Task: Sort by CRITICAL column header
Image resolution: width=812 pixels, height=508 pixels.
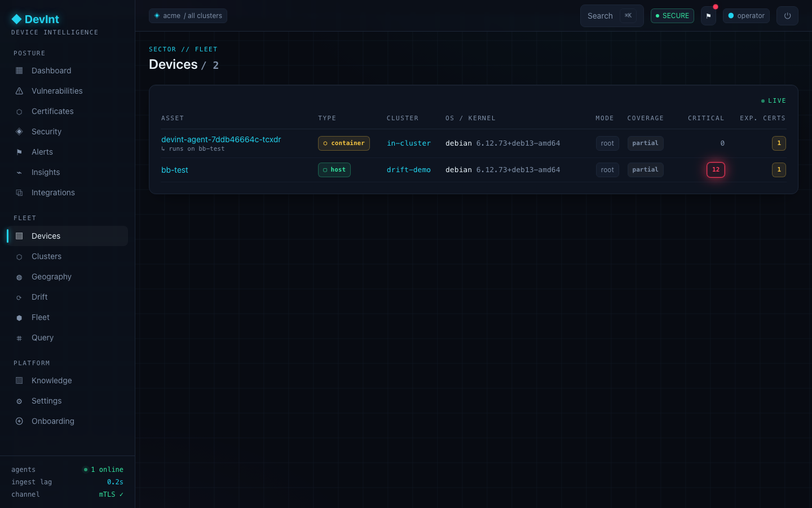Action: pos(706,118)
